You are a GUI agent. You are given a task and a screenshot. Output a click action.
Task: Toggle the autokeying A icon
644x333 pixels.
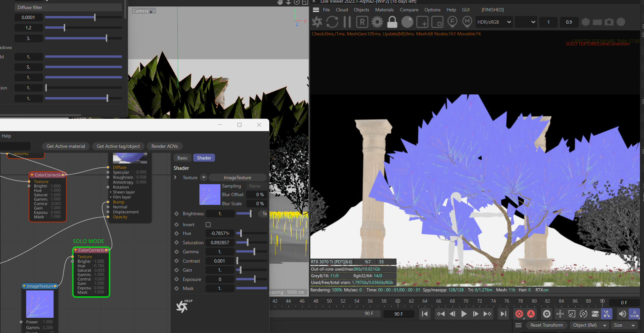click(x=531, y=314)
